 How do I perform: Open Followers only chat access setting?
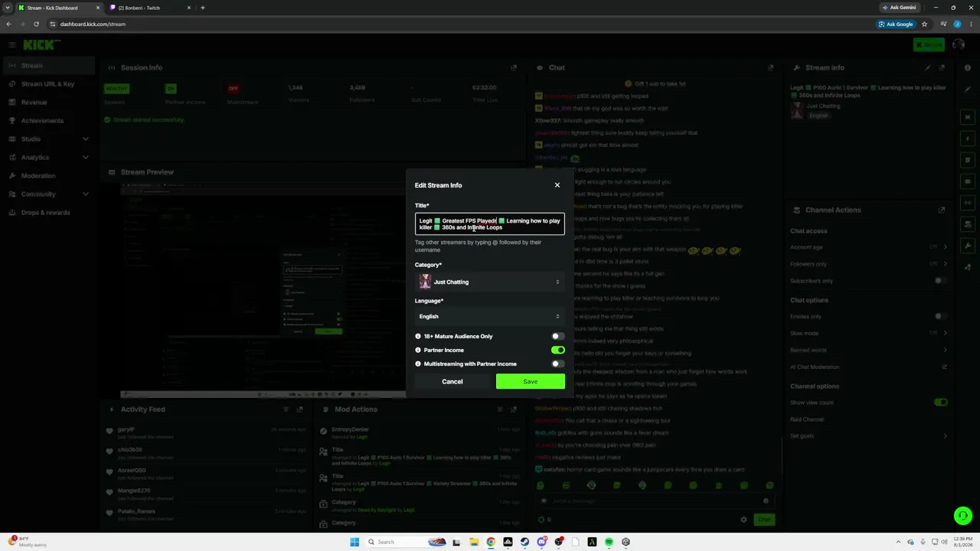pos(868,264)
